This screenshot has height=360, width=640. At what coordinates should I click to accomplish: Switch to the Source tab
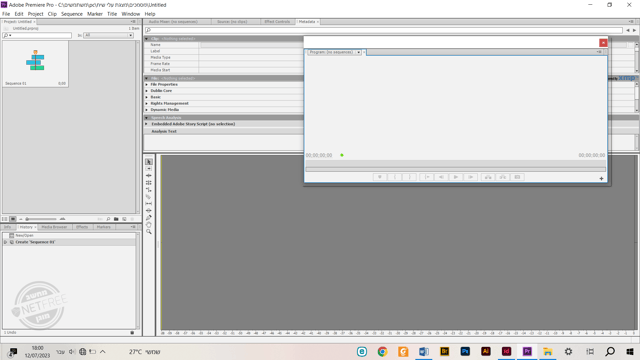[232, 22]
